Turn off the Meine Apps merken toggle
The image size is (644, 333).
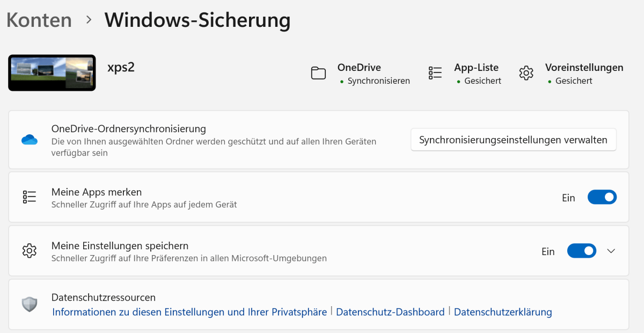click(x=602, y=198)
